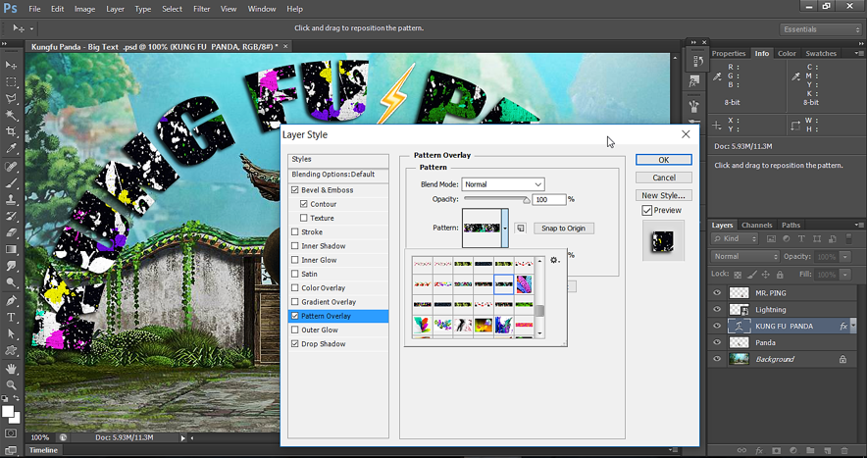Open the pattern picker dropdown arrow

click(x=505, y=229)
